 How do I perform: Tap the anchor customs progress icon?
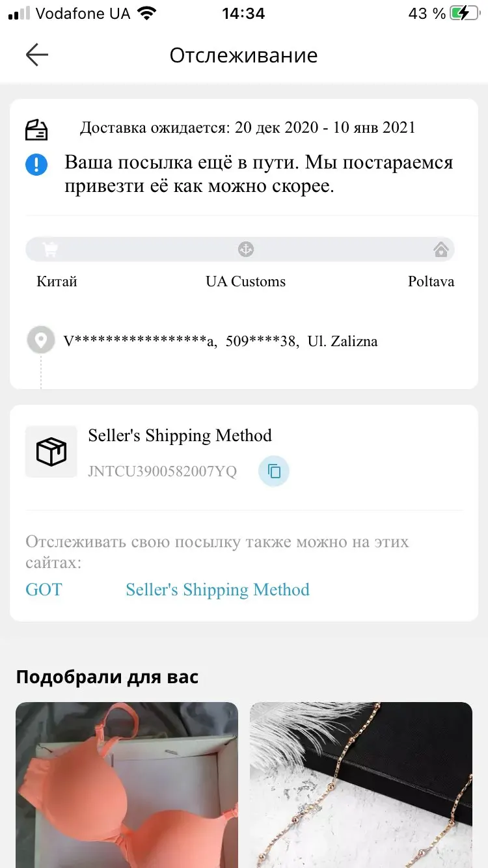[245, 249]
